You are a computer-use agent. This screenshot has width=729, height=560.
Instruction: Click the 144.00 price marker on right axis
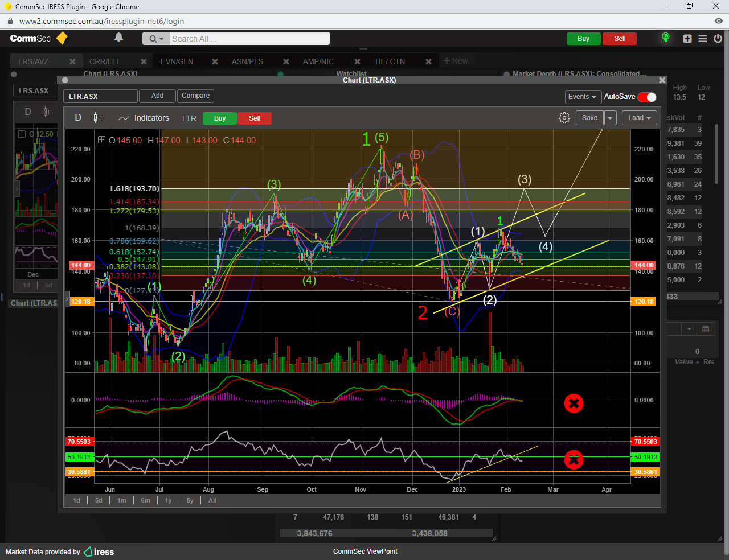644,265
